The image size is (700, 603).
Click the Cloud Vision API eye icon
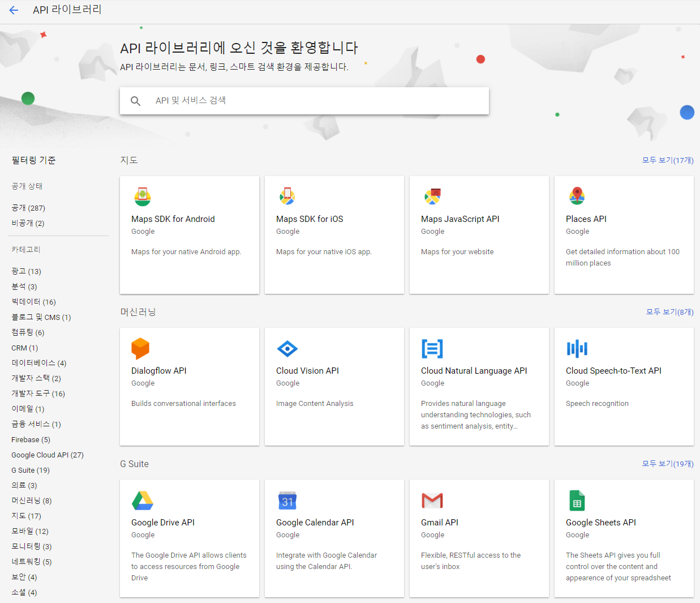coord(287,349)
